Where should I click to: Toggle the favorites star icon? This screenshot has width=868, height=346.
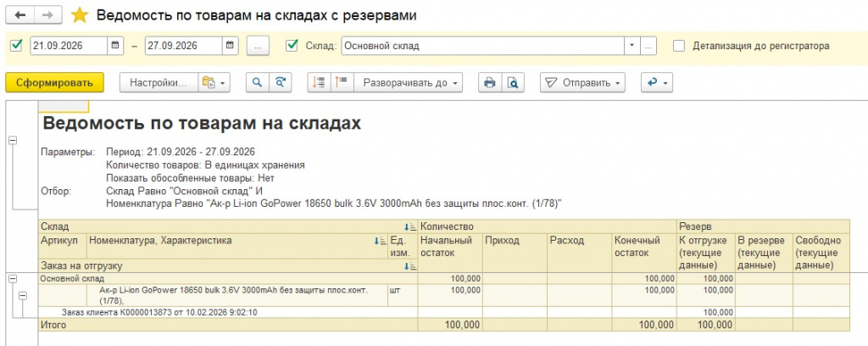(x=80, y=15)
